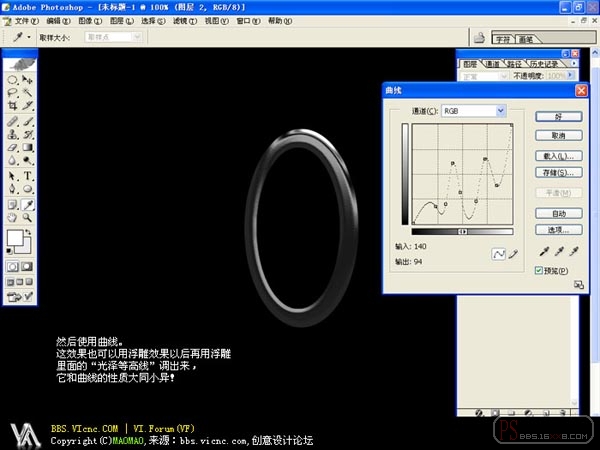
Task: Expand the eyedropper tool preset picker arrow
Action: click(x=29, y=37)
